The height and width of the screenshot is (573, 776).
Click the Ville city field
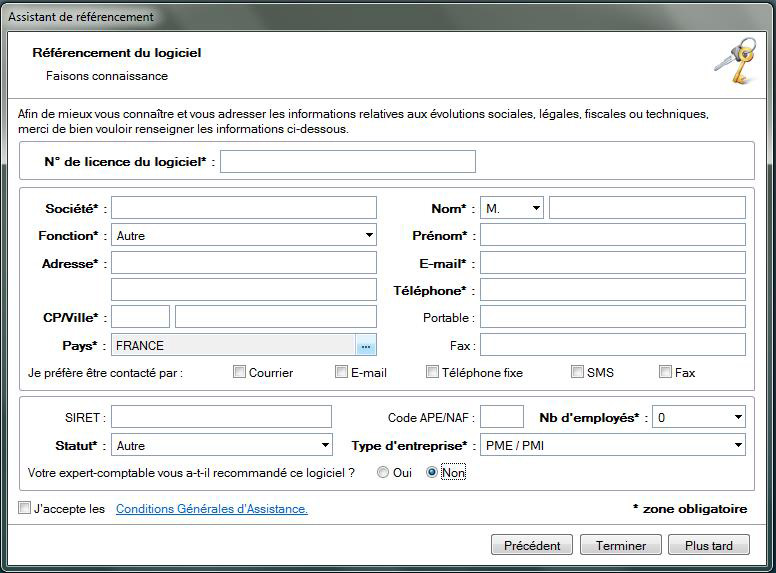pyautogui.click(x=276, y=317)
